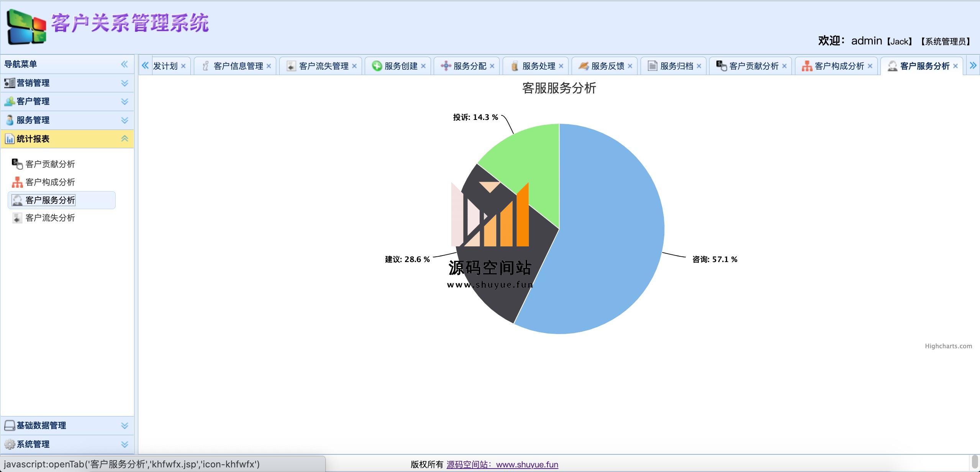This screenshot has height=472, width=980.
Task: Close the 客户服务分析 tab
Action: click(x=955, y=66)
